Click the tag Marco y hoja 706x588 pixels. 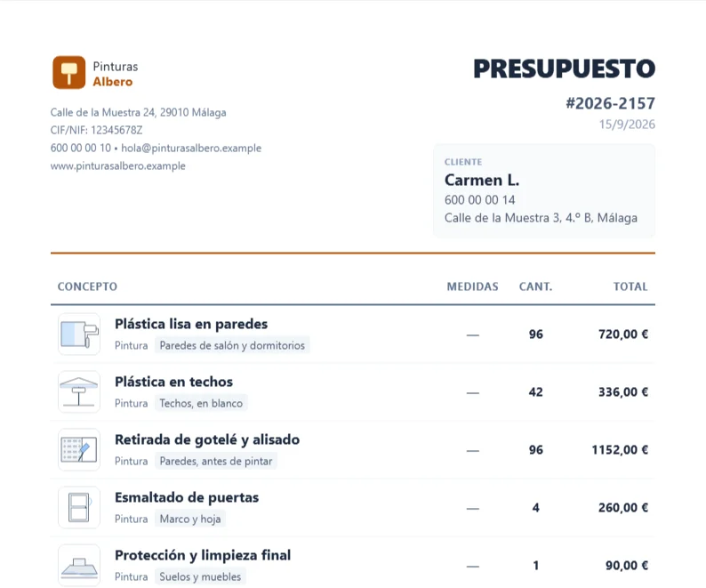(x=190, y=520)
